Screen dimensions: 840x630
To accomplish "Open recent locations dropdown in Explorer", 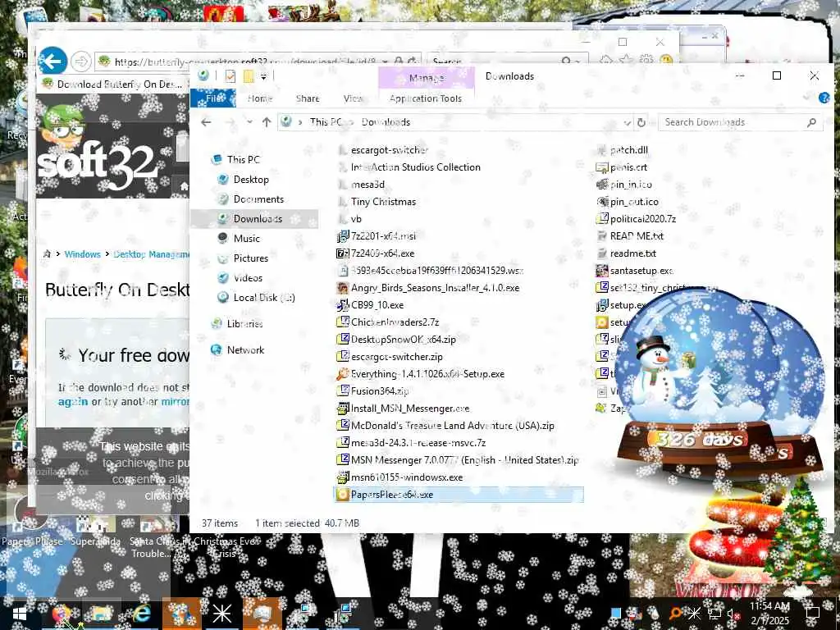I will coord(249,122).
